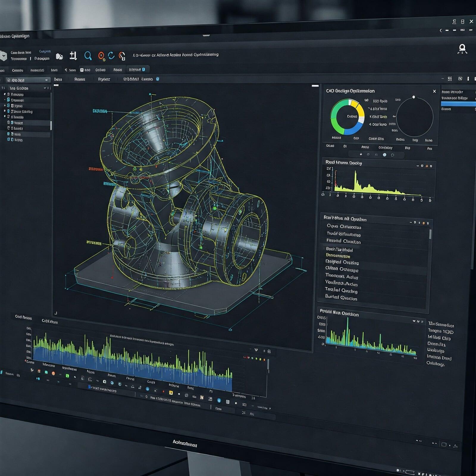The image size is (476, 476).
Task: Collapse the tree panel header chevron
Action: click(45, 88)
